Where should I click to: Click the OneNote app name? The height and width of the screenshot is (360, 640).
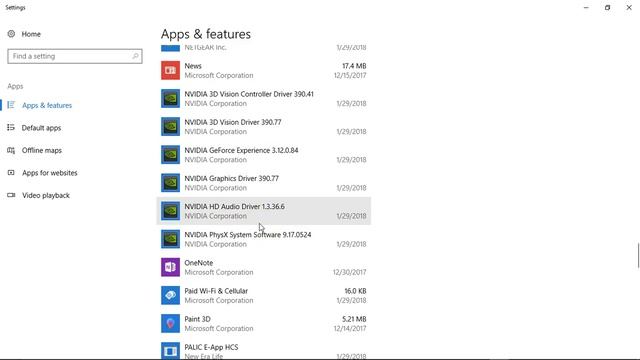point(198,263)
